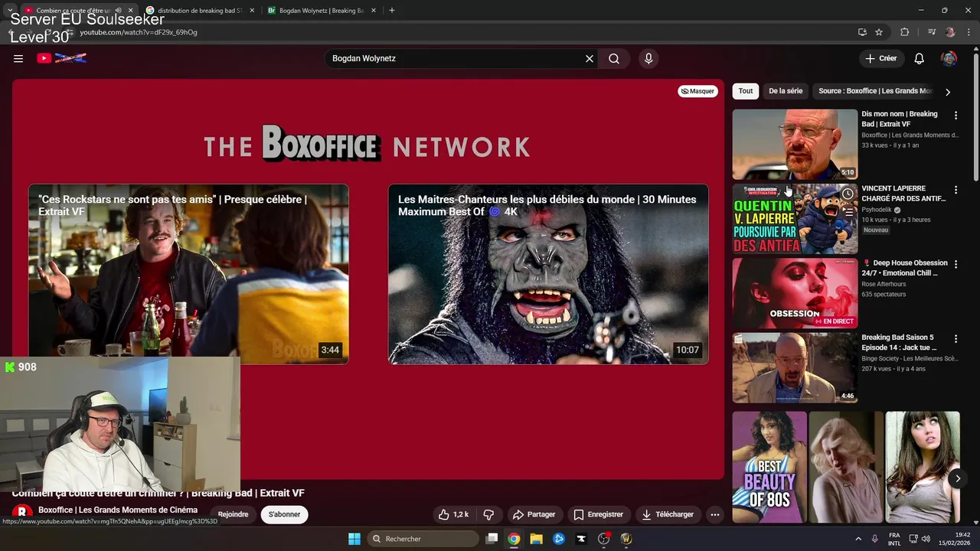Open taskbar volume control

click(926, 539)
